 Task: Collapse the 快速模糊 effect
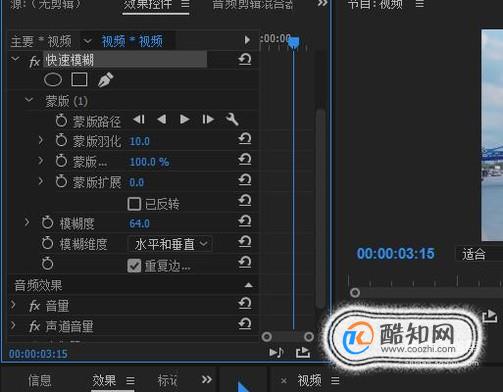coord(15,59)
